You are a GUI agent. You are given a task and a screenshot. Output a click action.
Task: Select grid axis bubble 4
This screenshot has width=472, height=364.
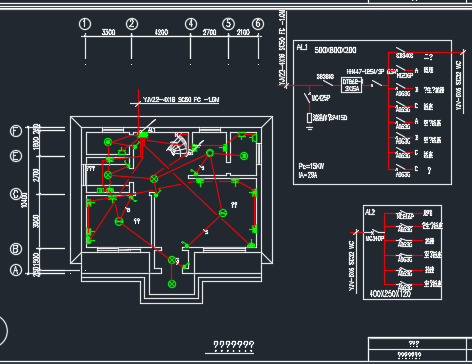click(x=191, y=24)
